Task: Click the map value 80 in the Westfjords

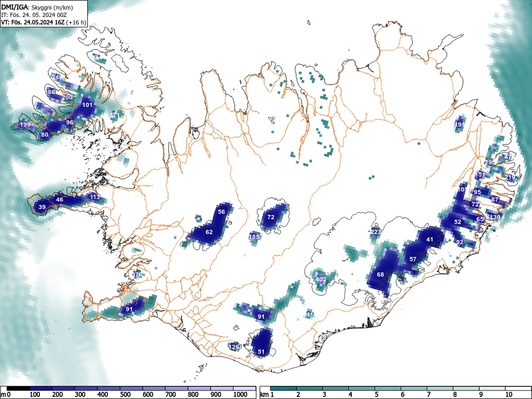Action: click(x=45, y=135)
